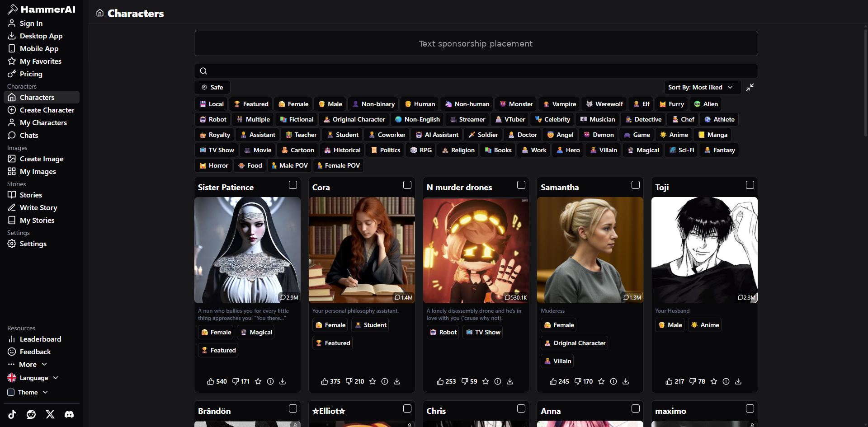
Task: Toggle the Safe content filter
Action: click(x=212, y=87)
